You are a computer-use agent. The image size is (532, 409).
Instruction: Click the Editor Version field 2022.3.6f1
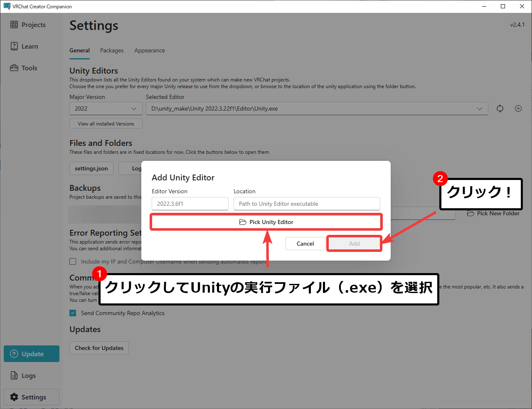pyautogui.click(x=190, y=204)
